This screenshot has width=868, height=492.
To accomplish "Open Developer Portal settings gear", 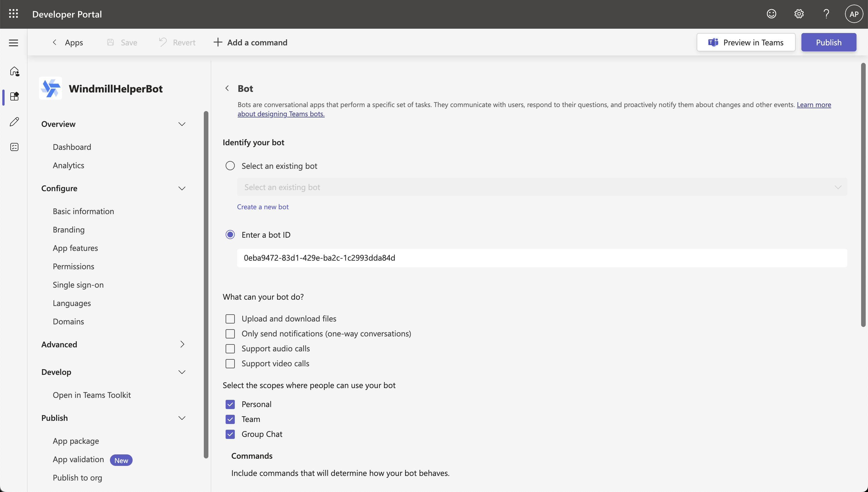I will [x=799, y=13].
